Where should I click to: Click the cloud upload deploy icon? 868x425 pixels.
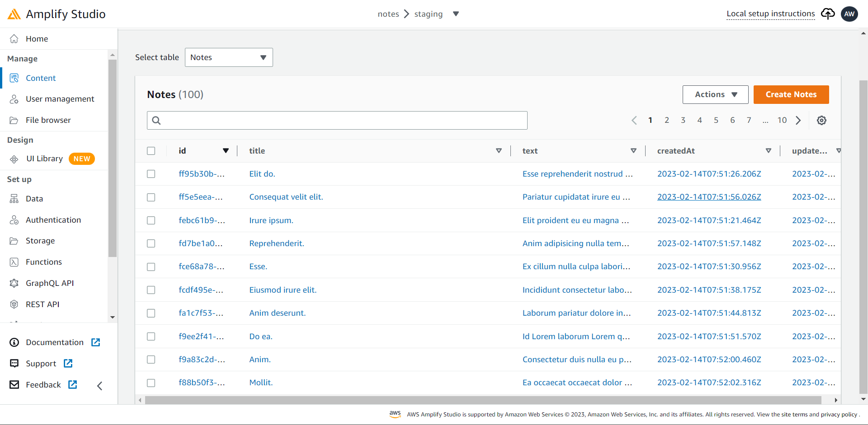click(x=828, y=14)
